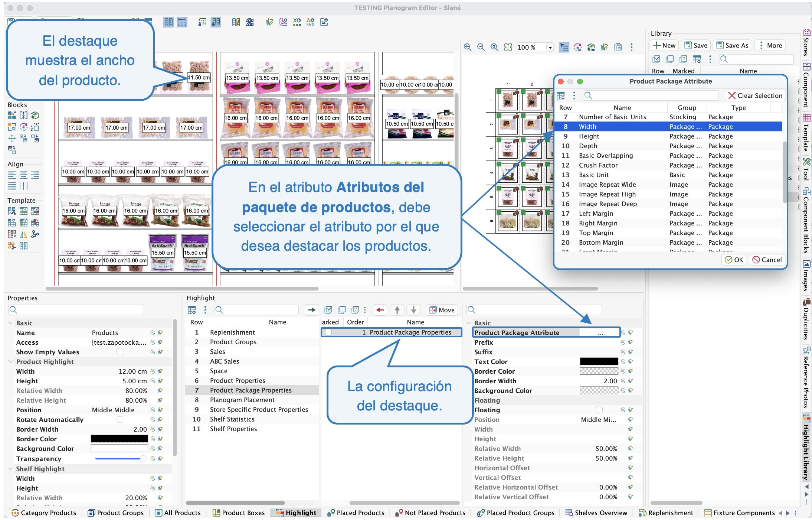Click mark-all icon above highlight configuration list
The height and width of the screenshot is (520, 812).
[x=328, y=310]
